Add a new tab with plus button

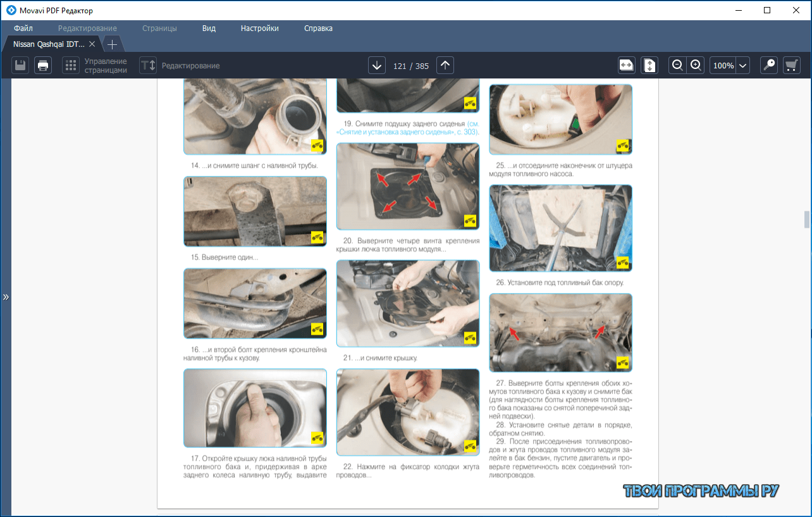[x=112, y=44]
